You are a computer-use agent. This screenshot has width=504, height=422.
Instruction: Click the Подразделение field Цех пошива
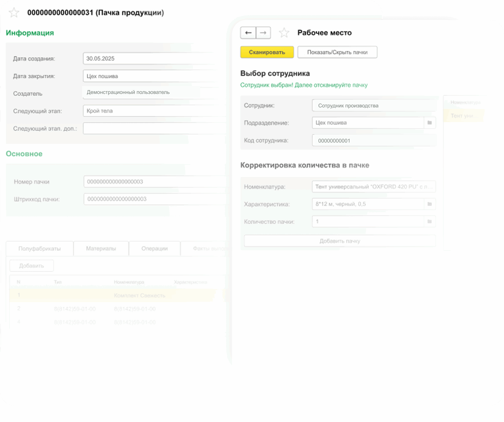pyautogui.click(x=368, y=123)
